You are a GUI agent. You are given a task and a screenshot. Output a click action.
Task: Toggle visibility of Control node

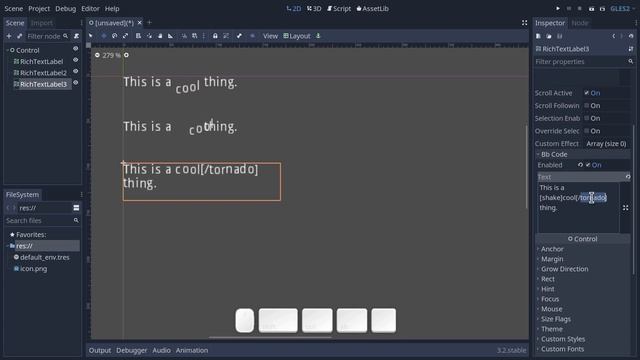click(x=76, y=49)
